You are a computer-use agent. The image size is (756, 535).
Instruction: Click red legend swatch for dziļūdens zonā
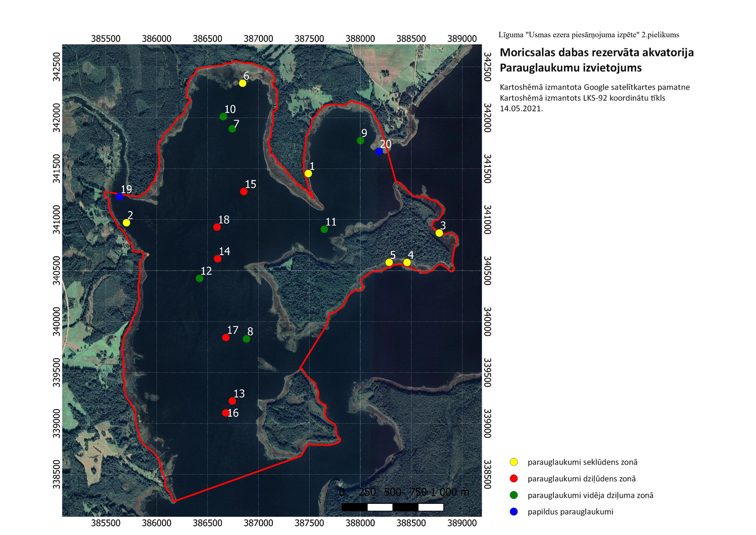pyautogui.click(x=514, y=479)
